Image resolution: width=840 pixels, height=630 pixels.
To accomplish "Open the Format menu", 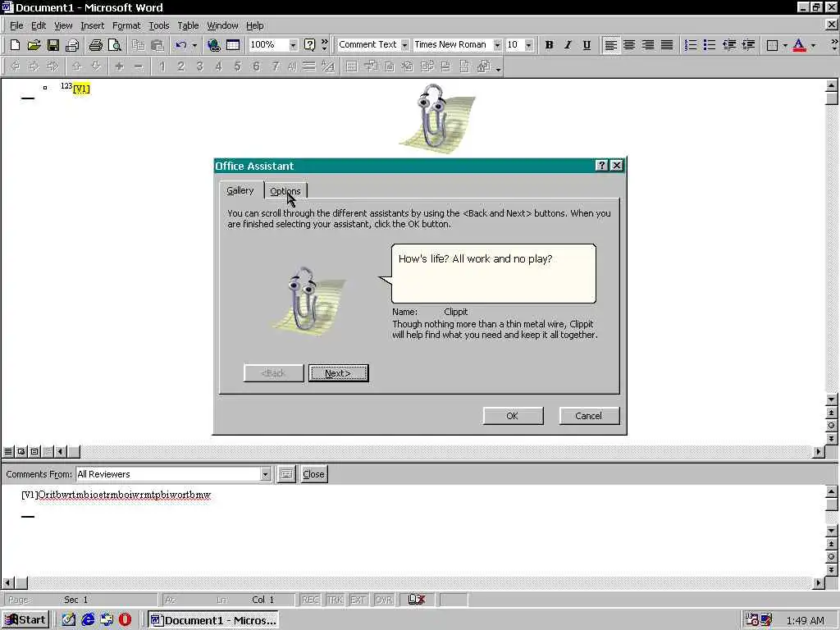I will (126, 25).
